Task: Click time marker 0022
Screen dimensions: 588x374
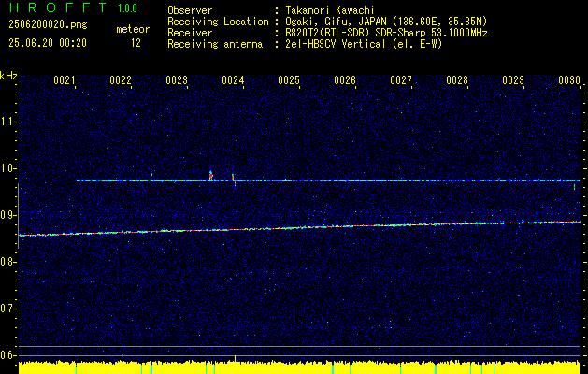Action: click(x=121, y=80)
